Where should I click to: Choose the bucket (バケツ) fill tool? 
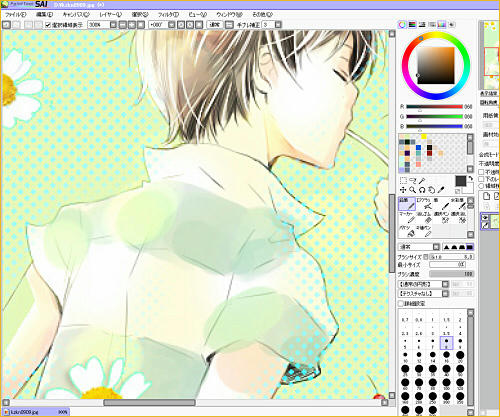[407, 231]
